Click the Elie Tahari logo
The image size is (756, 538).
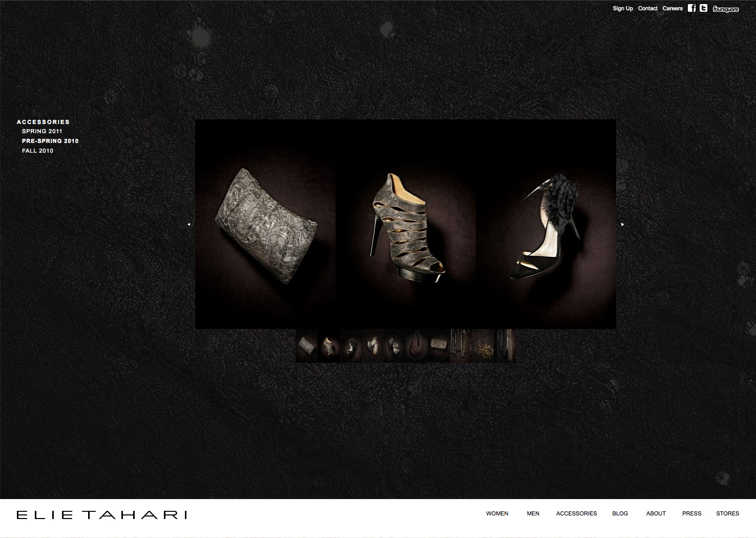tap(102, 514)
